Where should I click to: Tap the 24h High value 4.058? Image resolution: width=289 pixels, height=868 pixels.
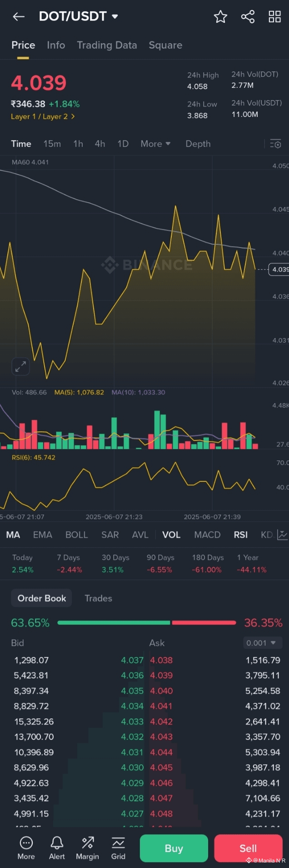197,86
